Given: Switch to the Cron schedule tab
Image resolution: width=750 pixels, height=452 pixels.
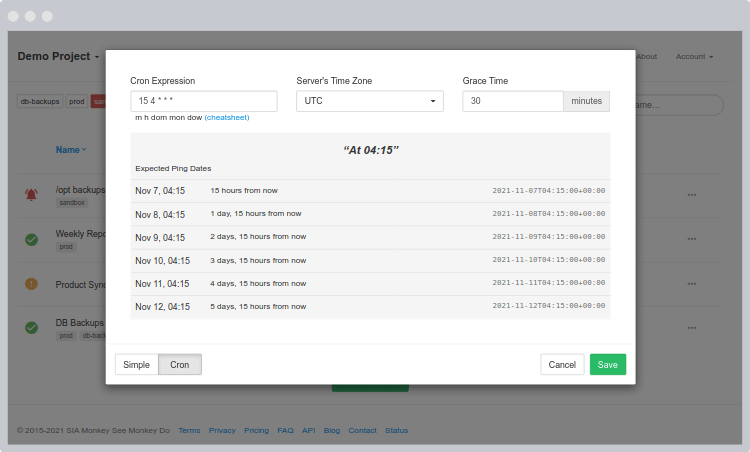Looking at the screenshot, I should pos(180,364).
